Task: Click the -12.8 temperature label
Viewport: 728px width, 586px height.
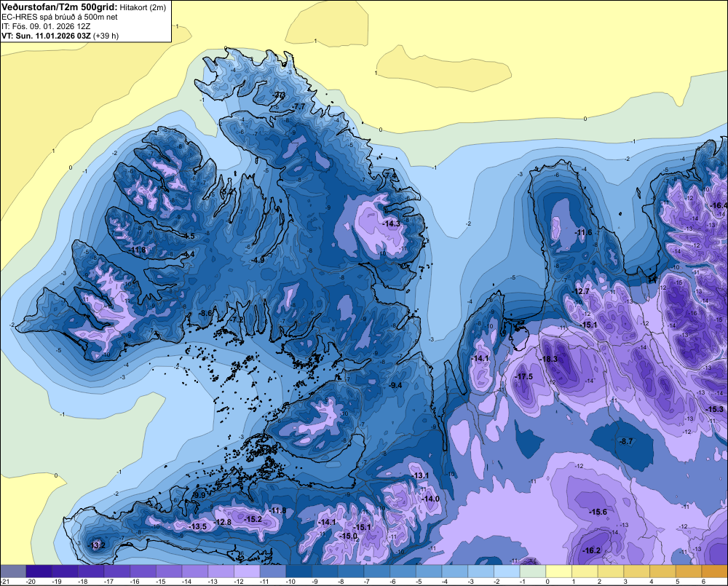Action: click(222, 522)
